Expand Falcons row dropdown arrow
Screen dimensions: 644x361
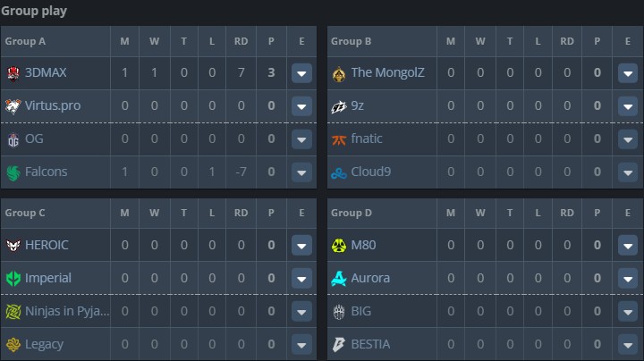(x=301, y=172)
